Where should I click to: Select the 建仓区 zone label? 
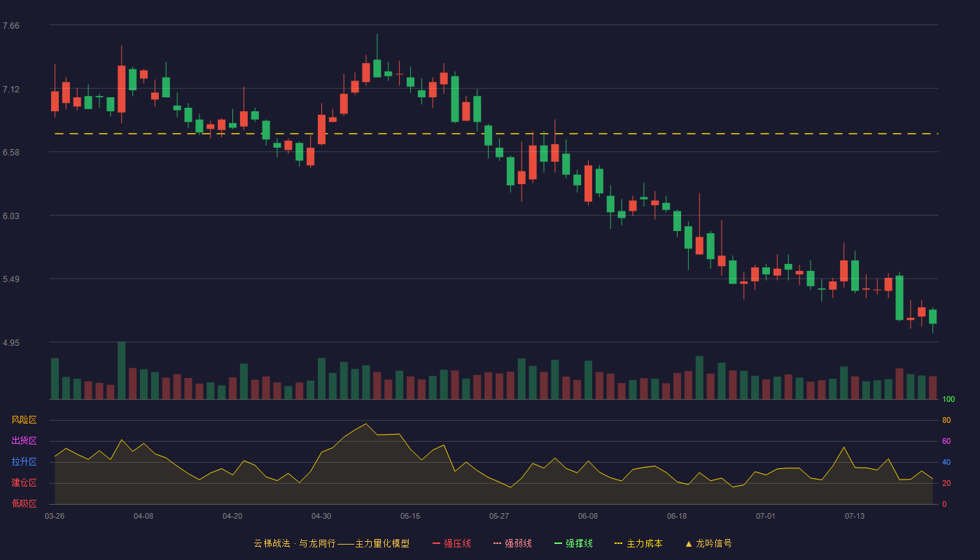click(24, 483)
